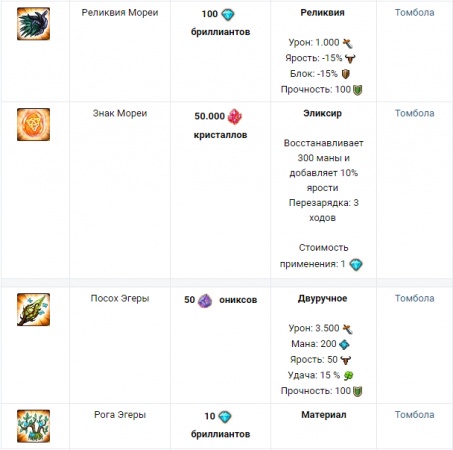
Task: Click the sword icon beside Урон: 3.500
Action: pos(347,329)
